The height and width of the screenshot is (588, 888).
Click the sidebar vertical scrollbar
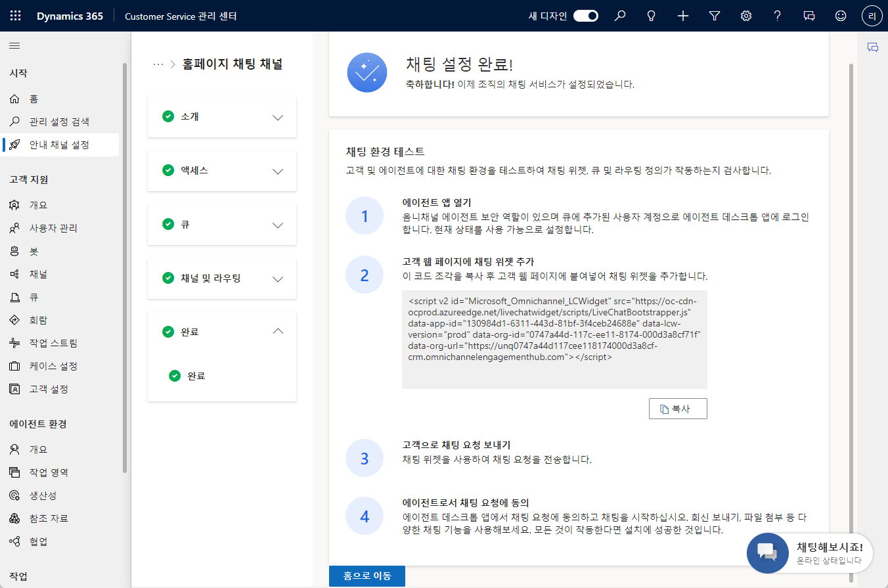click(x=125, y=268)
